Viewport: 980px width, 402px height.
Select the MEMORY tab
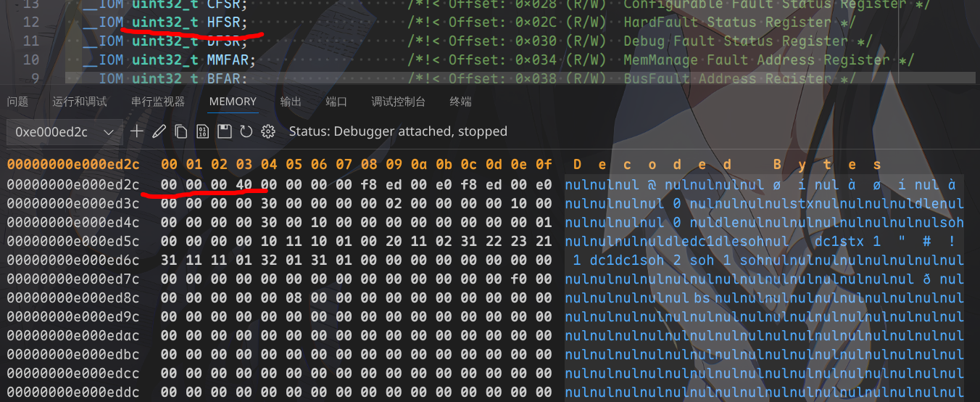pos(233,102)
